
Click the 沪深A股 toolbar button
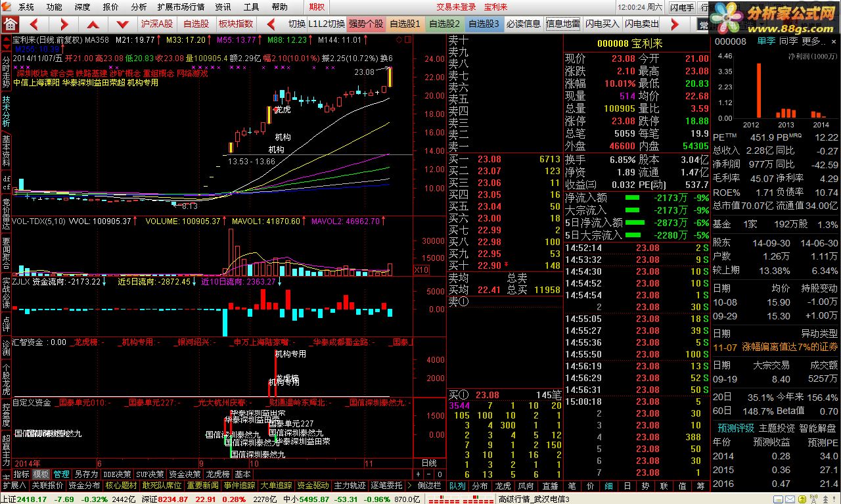157,24
